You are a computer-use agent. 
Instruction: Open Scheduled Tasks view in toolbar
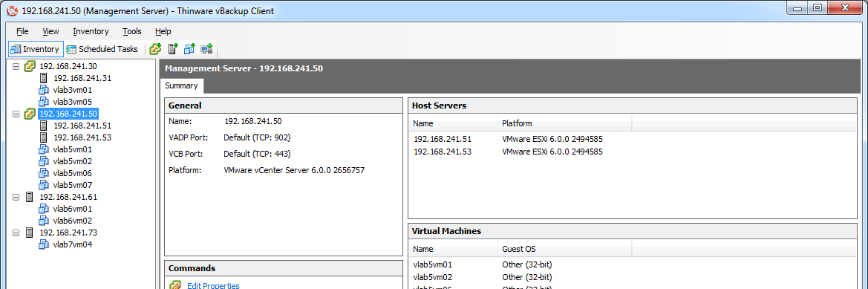click(x=102, y=49)
